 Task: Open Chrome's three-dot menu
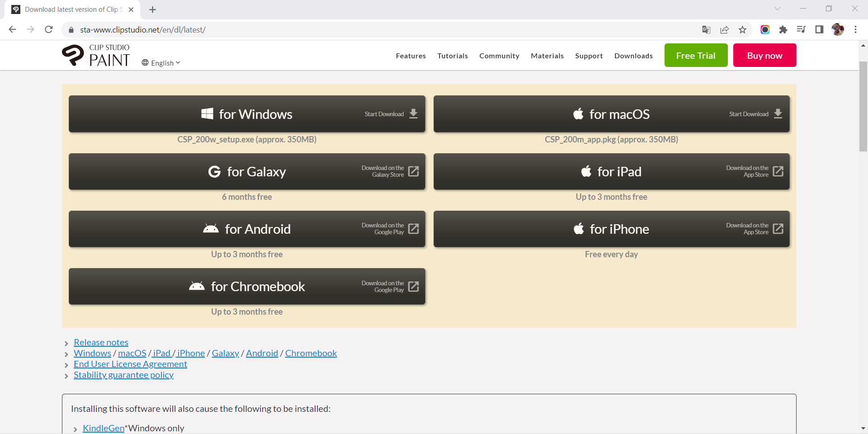click(x=855, y=30)
